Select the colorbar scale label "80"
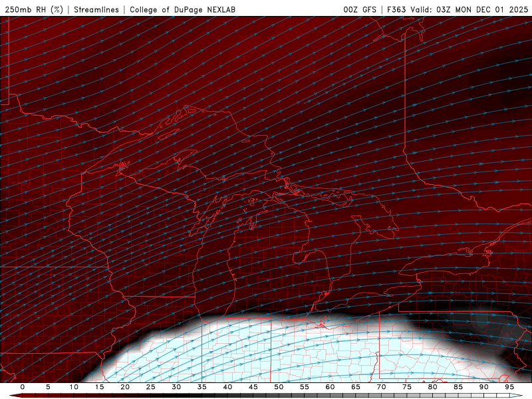The image size is (532, 399). (432, 387)
